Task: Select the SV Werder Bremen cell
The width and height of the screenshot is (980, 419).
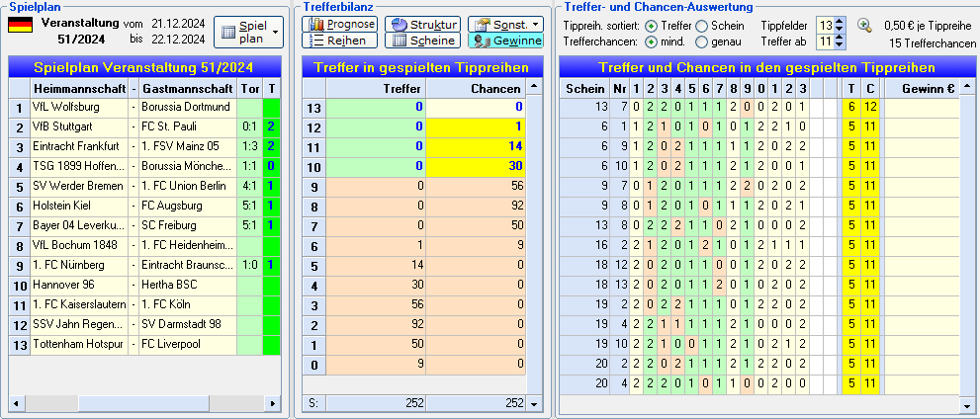Action: point(79,186)
